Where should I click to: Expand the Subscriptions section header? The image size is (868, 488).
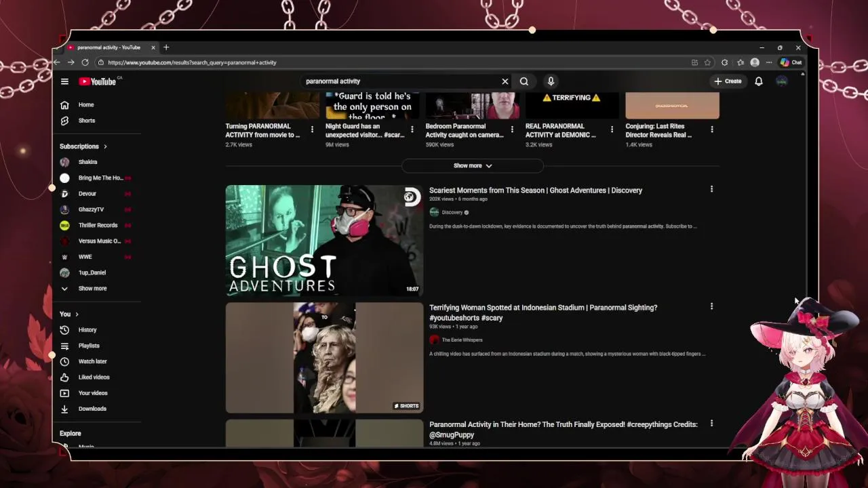(83, 146)
